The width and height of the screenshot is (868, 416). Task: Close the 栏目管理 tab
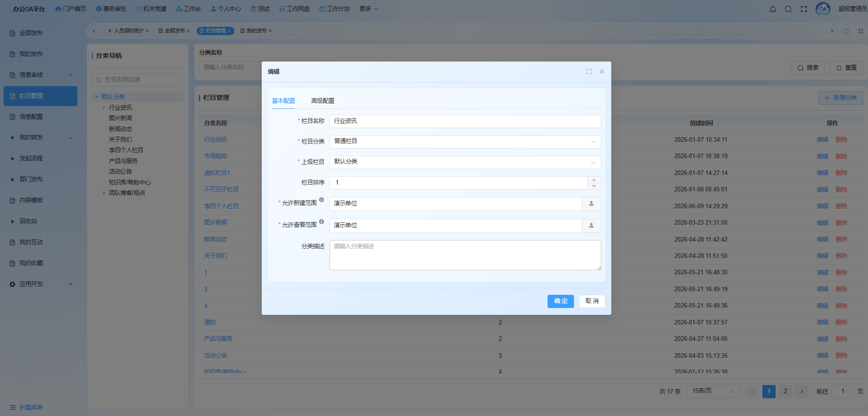pos(229,31)
